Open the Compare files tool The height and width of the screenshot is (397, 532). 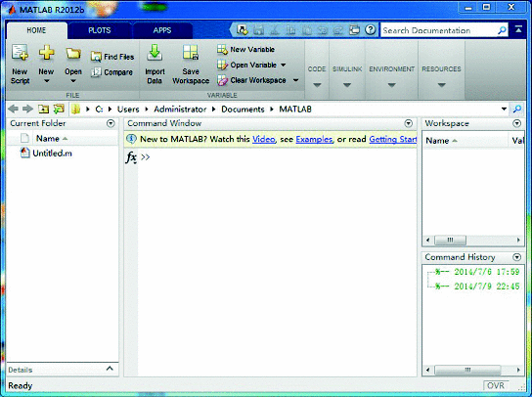point(111,72)
